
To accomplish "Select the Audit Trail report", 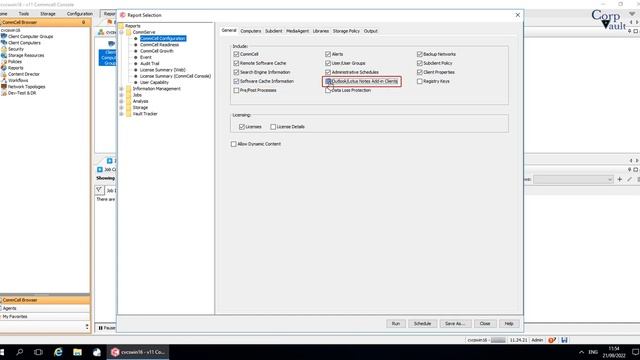I will 150,63.
